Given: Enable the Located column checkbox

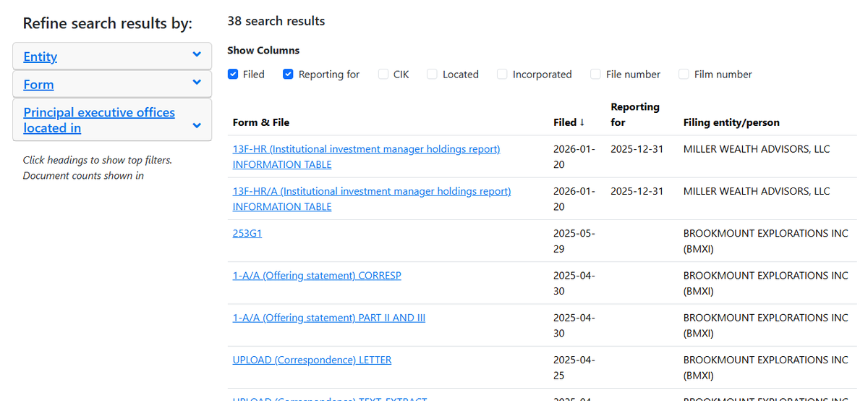Looking at the screenshot, I should (432, 74).
